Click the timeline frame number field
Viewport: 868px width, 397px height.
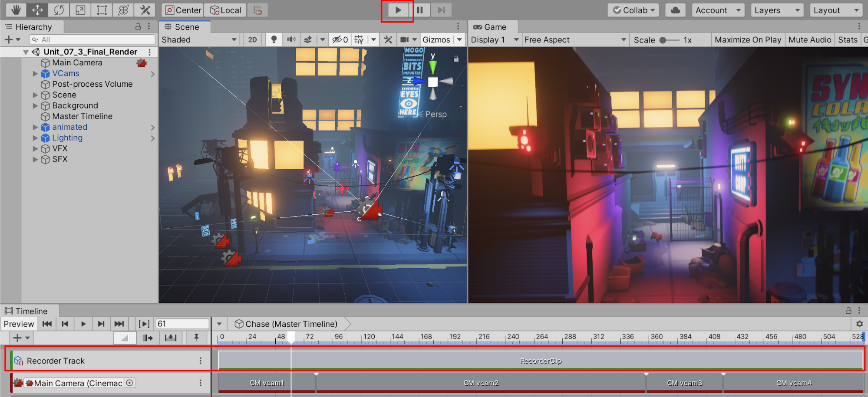tap(182, 324)
